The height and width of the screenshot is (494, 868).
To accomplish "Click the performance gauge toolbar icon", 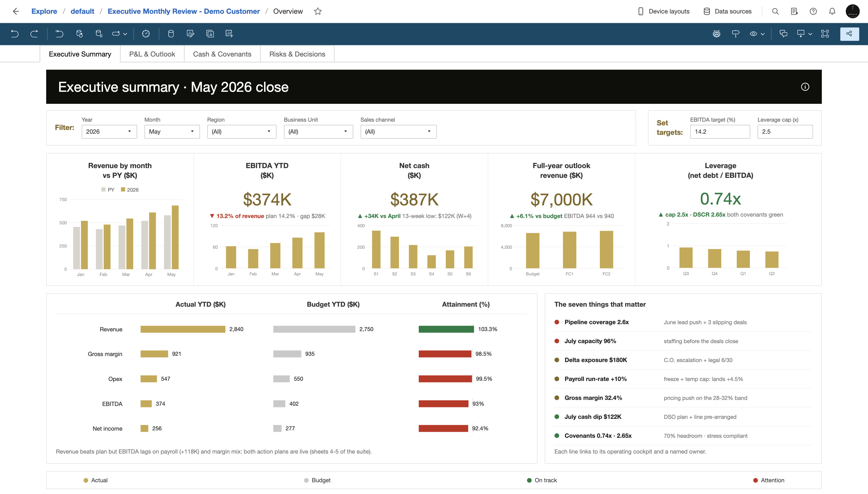I will [146, 34].
